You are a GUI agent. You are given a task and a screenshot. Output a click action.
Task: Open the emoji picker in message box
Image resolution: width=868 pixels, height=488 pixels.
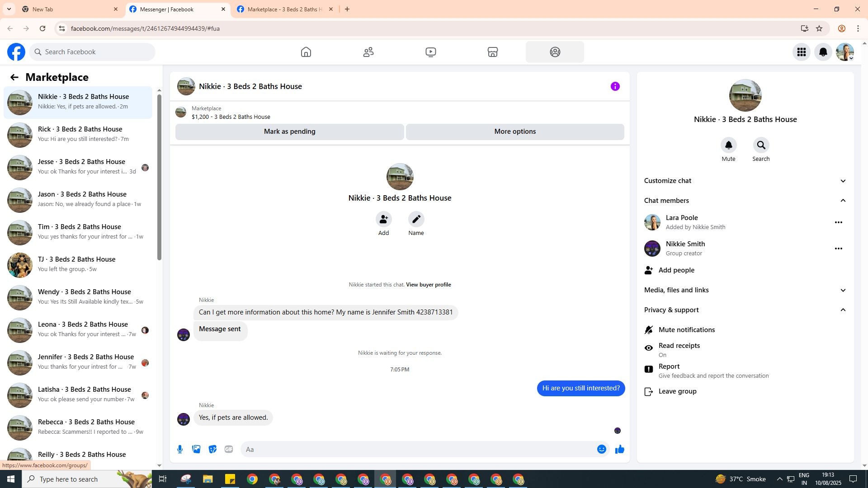[x=601, y=449]
